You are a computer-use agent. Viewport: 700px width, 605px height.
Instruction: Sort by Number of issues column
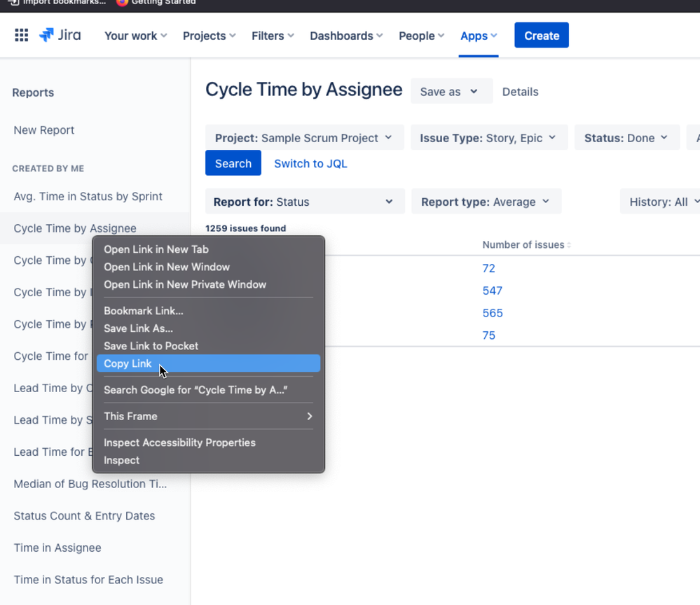pyautogui.click(x=526, y=244)
